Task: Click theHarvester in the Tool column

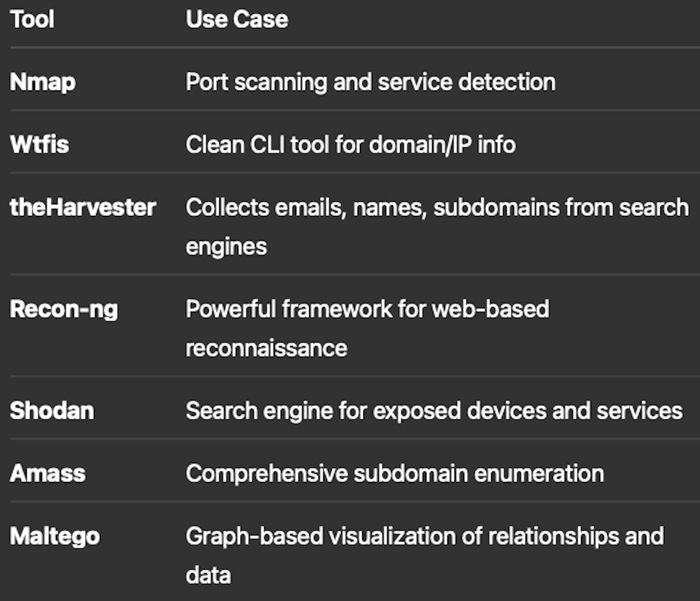Action: coord(83,207)
